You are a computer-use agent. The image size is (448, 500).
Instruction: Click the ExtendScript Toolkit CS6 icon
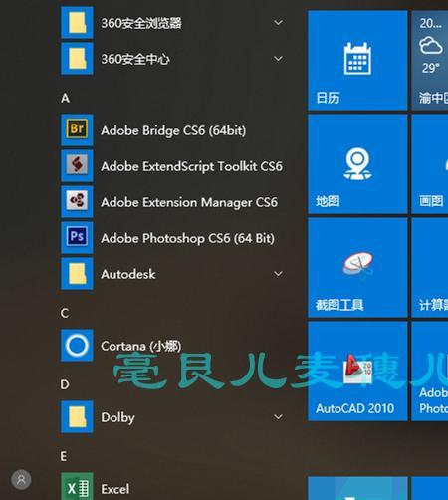point(77,165)
